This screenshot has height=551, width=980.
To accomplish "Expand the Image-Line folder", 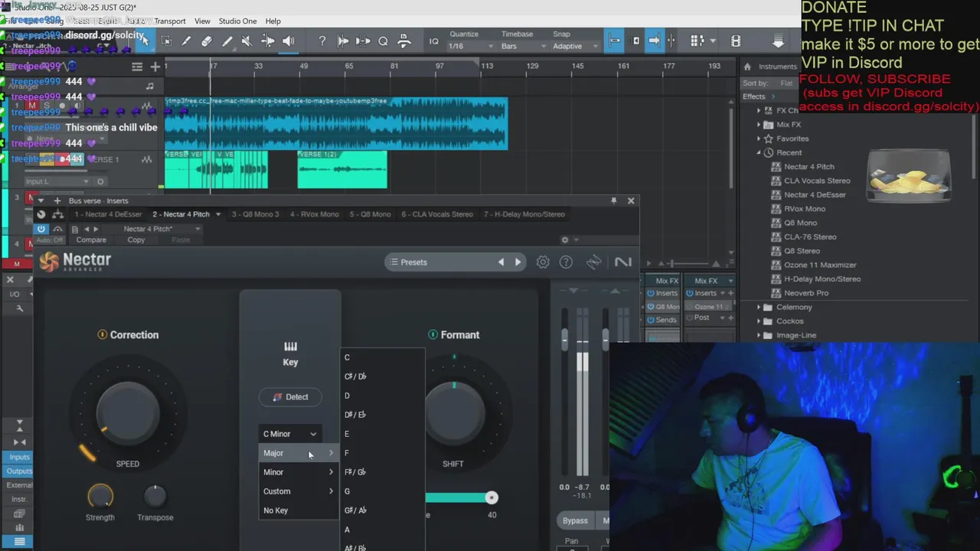I will [759, 335].
